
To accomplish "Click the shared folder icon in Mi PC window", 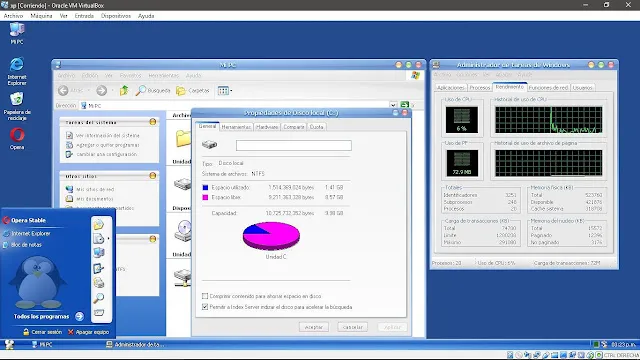I will pyautogui.click(x=183, y=138).
